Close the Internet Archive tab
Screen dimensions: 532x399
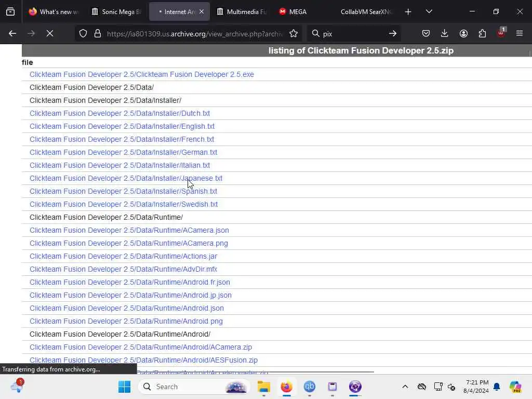tap(202, 11)
